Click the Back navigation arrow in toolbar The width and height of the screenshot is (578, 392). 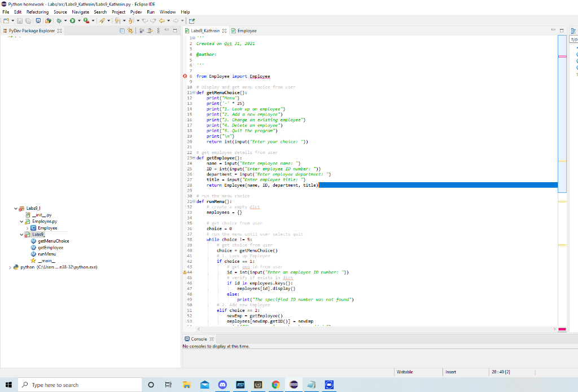[x=162, y=21]
